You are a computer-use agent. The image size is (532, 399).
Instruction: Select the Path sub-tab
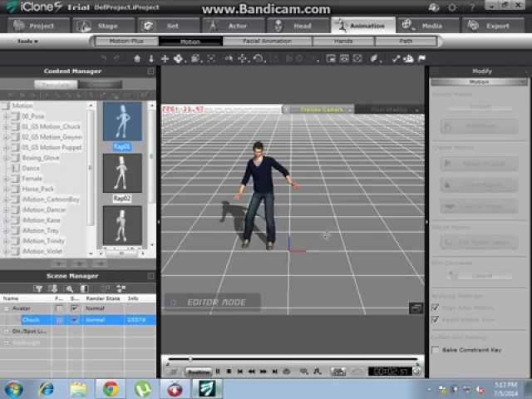click(406, 42)
